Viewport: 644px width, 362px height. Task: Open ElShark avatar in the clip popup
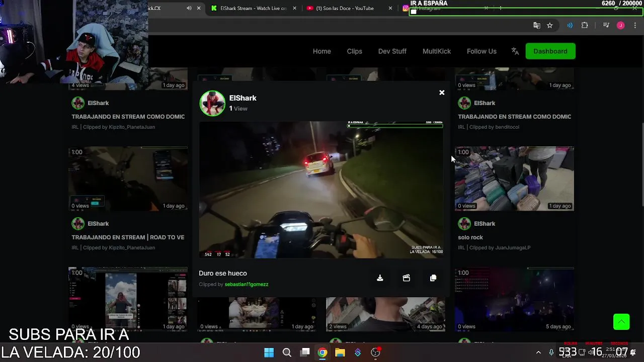click(212, 103)
